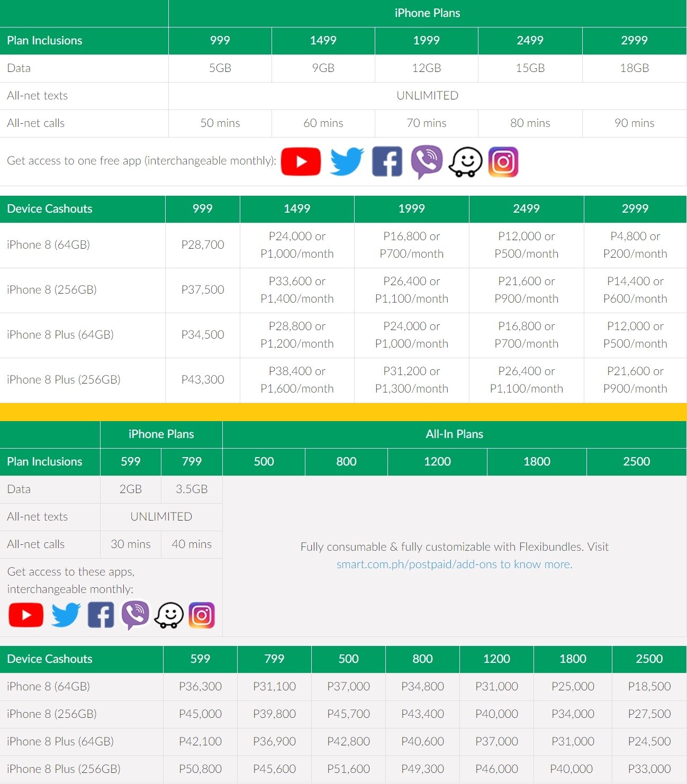Click the 15GB data cell for plan 2499

click(x=530, y=68)
